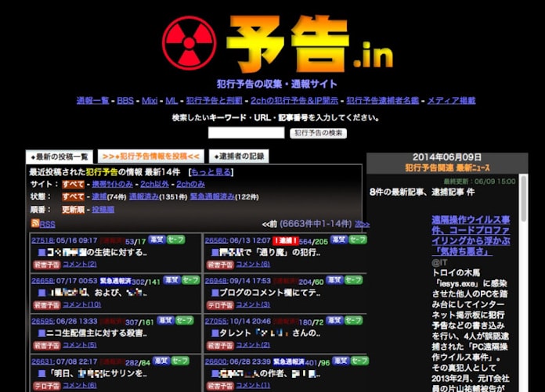Image resolution: width=545 pixels, height=392 pixels.
Task: Click the <<前 previous page text
Action: tap(269, 224)
